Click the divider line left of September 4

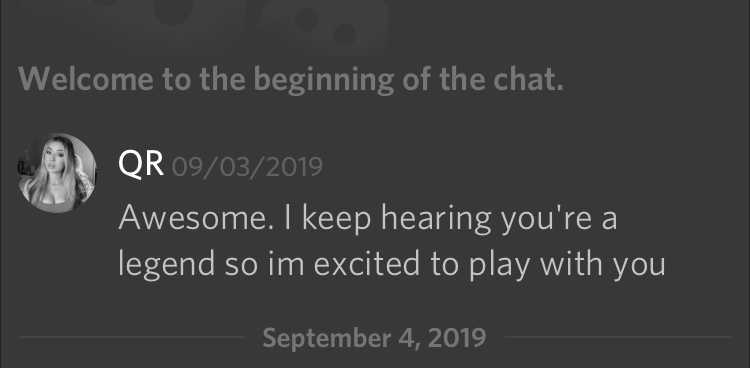point(132,337)
